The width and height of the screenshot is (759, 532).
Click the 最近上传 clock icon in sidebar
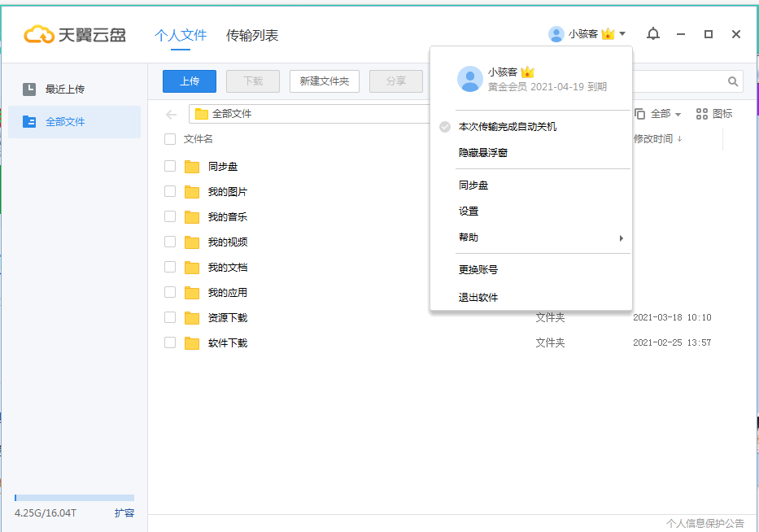[x=29, y=89]
